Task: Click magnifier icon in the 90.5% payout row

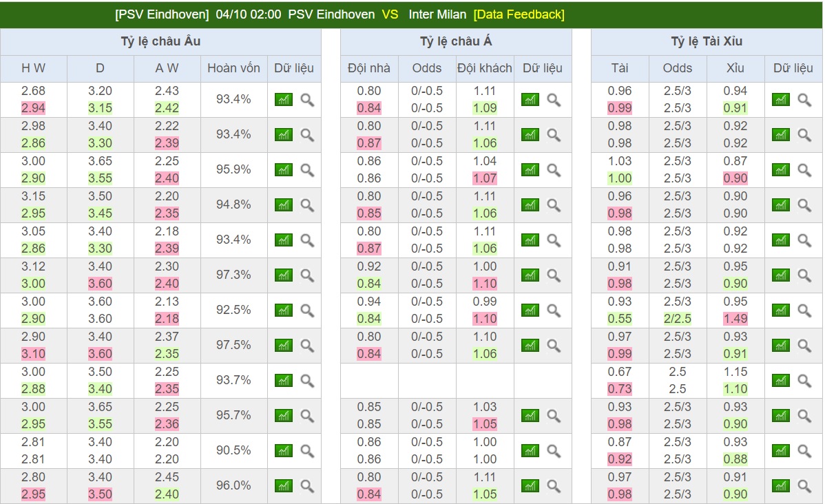Action: click(x=307, y=451)
